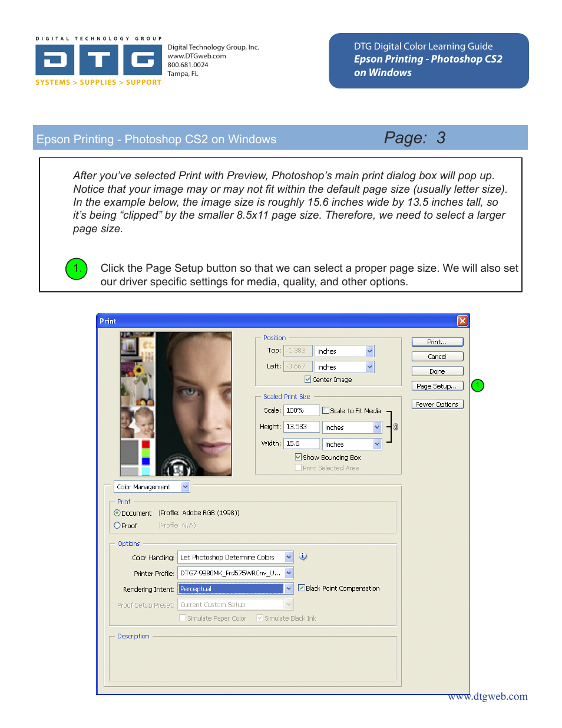This screenshot has height=728, width=562.
Task: Click the www.DTGweb.com header text
Action: coord(197,56)
